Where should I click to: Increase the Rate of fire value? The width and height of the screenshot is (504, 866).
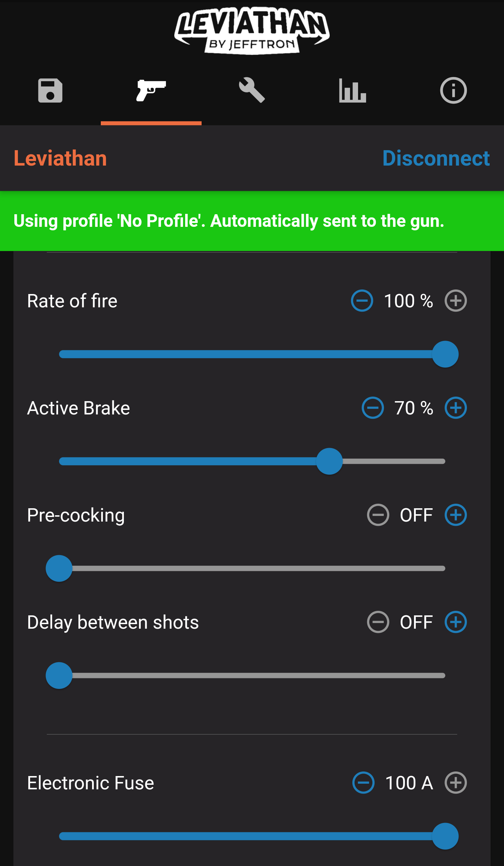[x=456, y=301]
